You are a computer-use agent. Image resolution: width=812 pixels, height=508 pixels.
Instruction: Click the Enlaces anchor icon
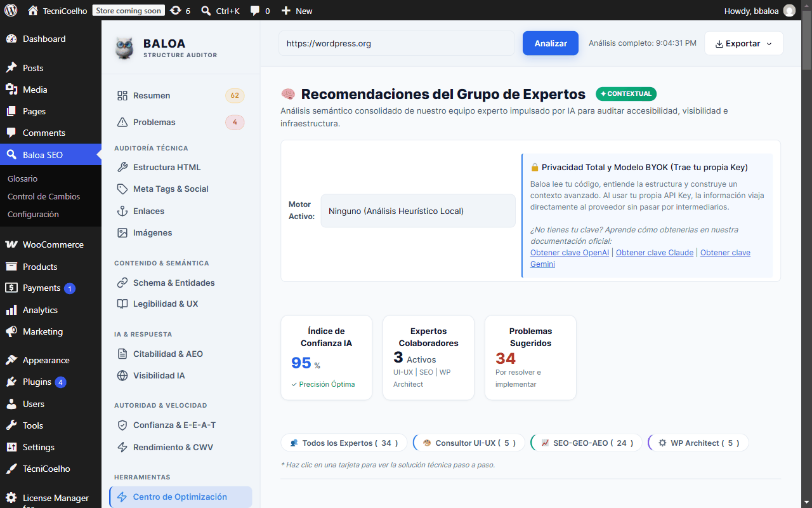point(122,211)
